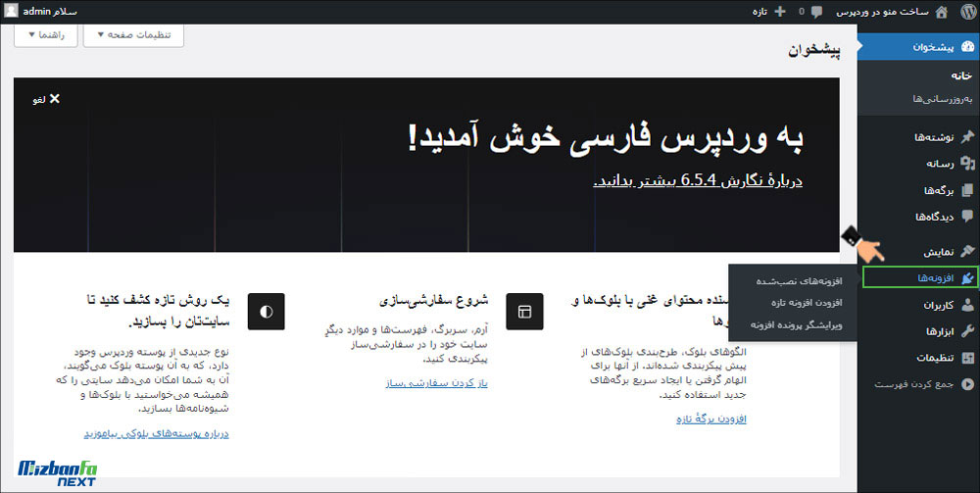Image resolution: width=980 pixels, height=493 pixels.
Task: Click the comment icon beside دیدگاه‌ها
Action: point(967,217)
